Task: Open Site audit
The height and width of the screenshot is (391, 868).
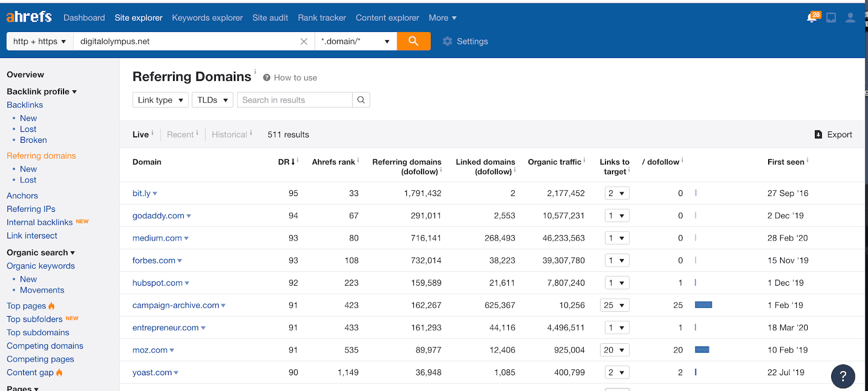Action: click(x=270, y=18)
